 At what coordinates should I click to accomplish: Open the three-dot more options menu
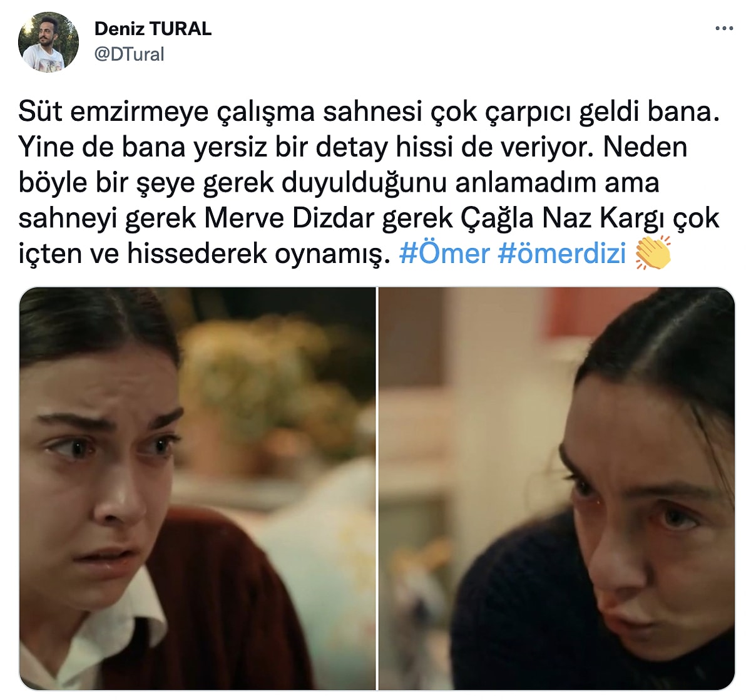(x=724, y=28)
